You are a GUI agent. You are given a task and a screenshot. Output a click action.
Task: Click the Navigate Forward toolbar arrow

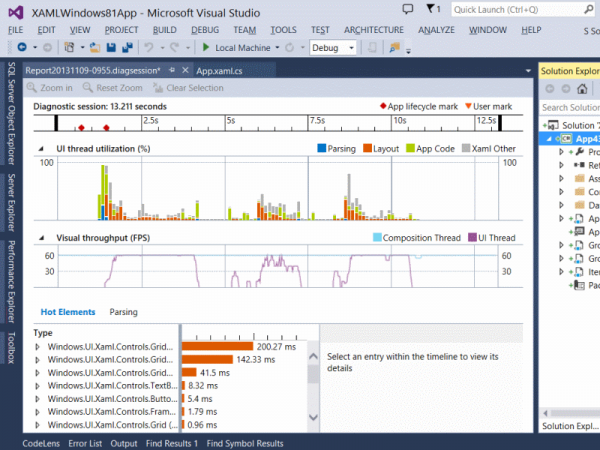coord(47,47)
